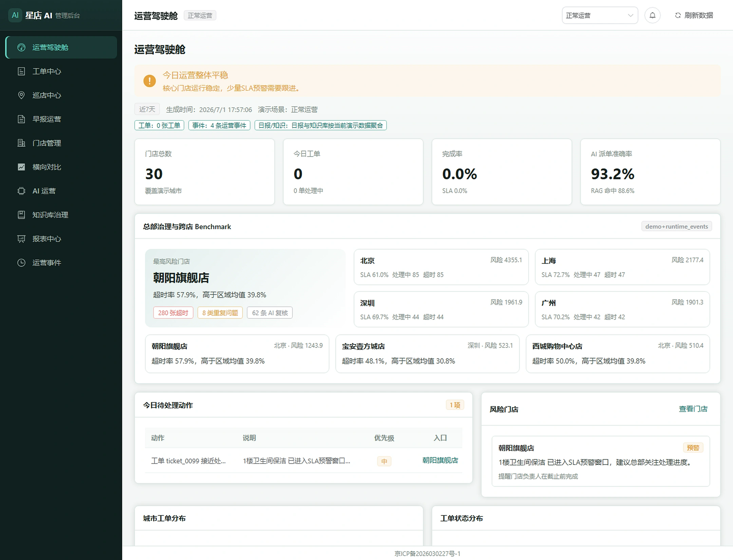Open notifications with the bell icon
This screenshot has width=733, height=560.
[x=652, y=15]
